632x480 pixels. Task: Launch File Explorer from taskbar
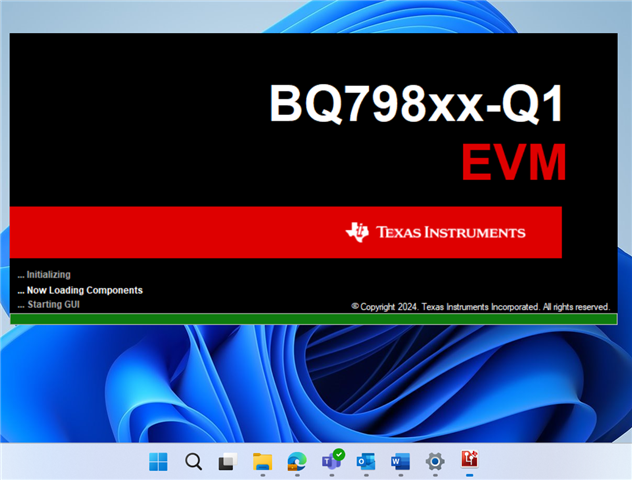pyautogui.click(x=262, y=461)
